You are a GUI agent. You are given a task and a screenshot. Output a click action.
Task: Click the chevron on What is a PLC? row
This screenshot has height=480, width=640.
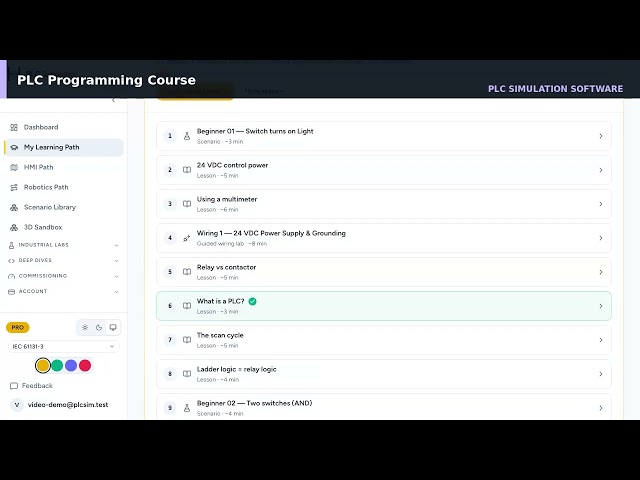point(601,306)
